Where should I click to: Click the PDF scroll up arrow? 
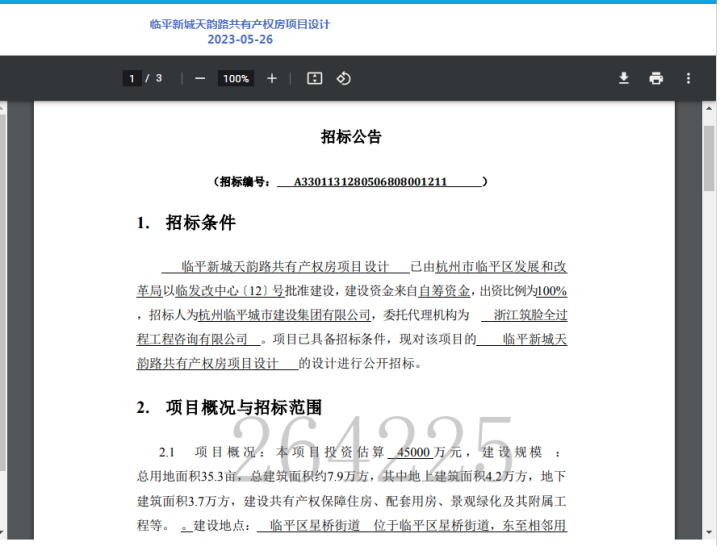[x=709, y=109]
